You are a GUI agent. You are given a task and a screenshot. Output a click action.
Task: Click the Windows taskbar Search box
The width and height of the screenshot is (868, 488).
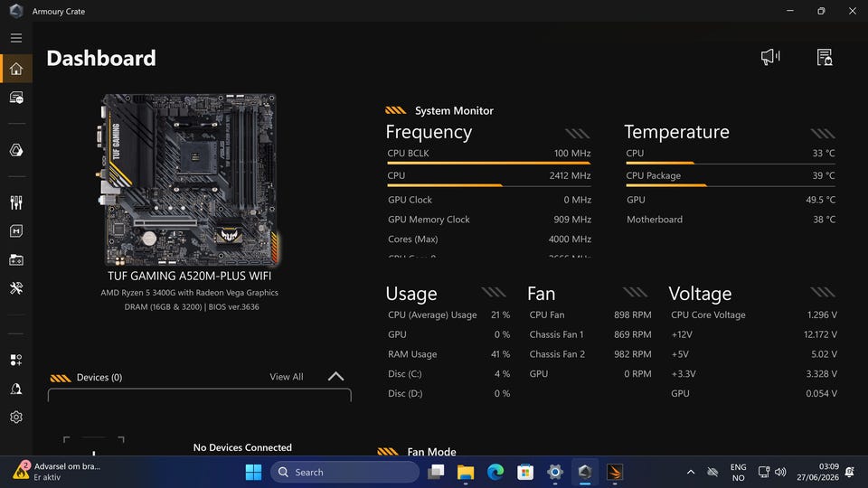click(344, 472)
